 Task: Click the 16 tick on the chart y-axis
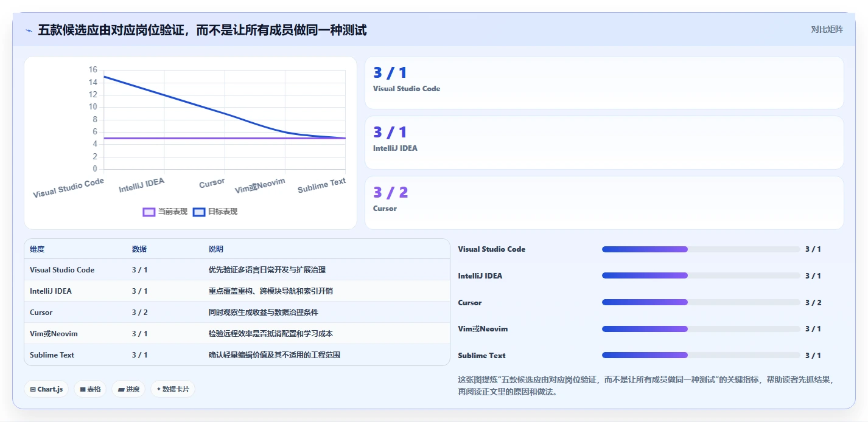(93, 70)
